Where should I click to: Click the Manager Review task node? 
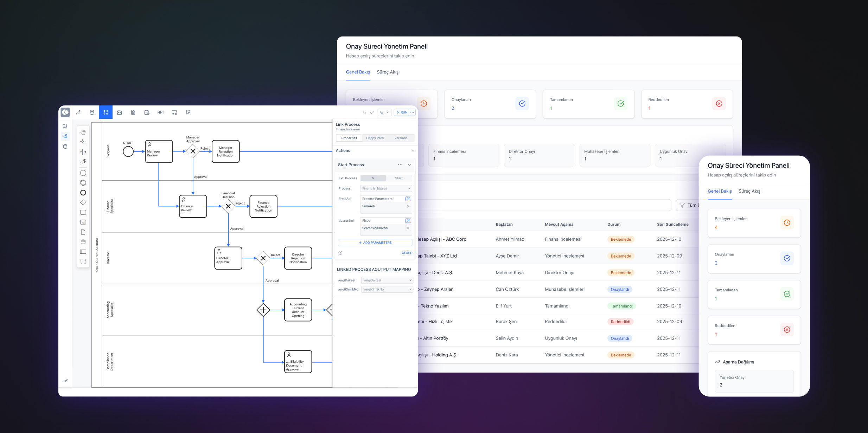pos(159,151)
